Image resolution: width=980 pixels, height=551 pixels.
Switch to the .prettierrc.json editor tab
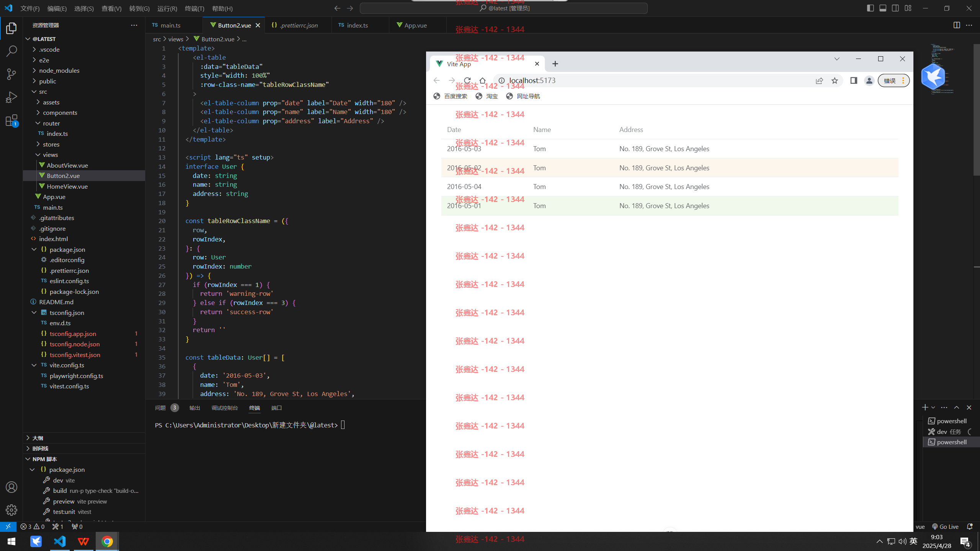pos(299,25)
